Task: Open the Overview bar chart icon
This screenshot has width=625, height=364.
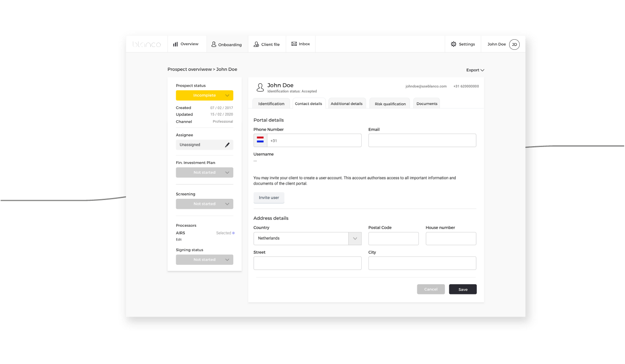Action: click(x=175, y=44)
